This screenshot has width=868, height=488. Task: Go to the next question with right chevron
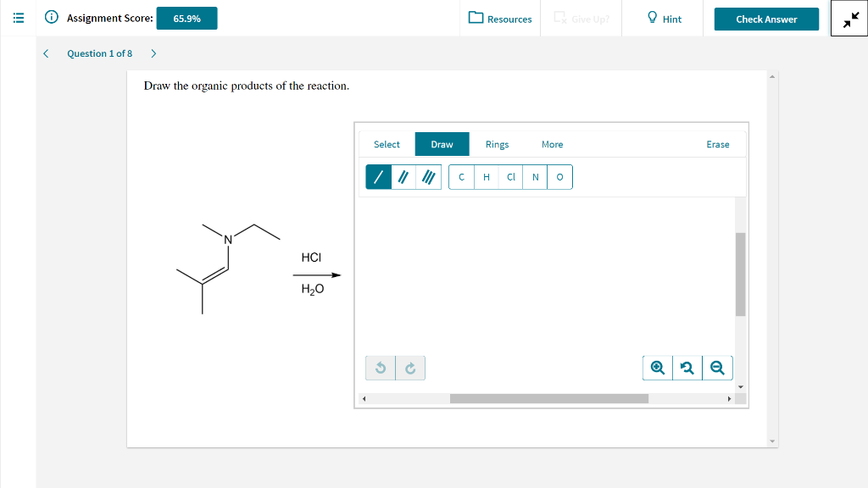coord(153,53)
